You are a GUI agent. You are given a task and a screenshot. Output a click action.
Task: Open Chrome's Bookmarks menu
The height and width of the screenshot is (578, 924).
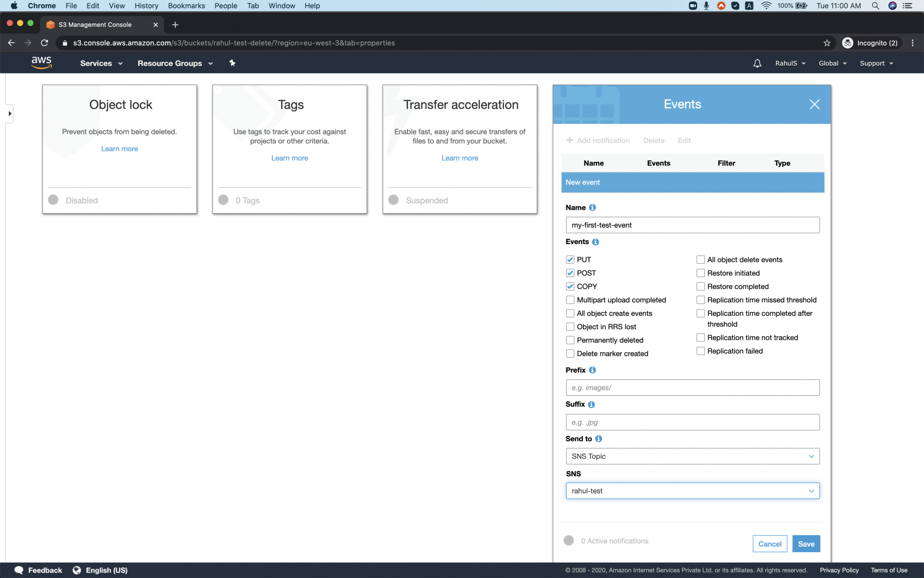(x=186, y=6)
